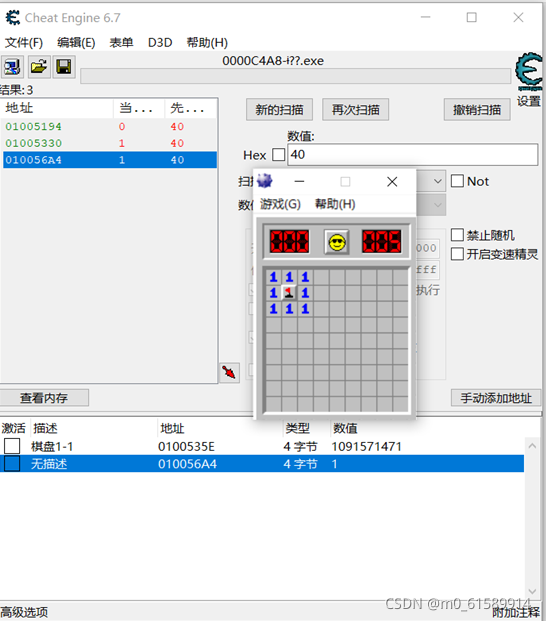This screenshot has width=546, height=621.
Task: Click Minesweeper timer display
Action: coord(382,242)
